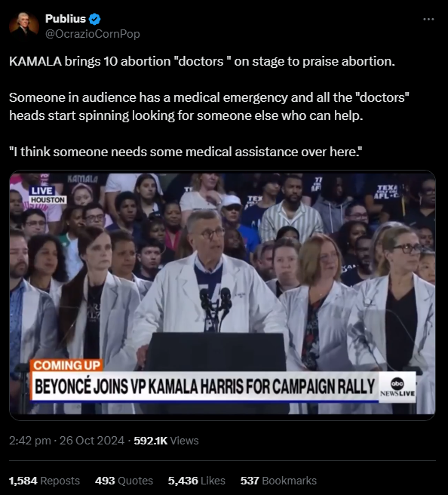Open the 2:42 pm timestamp link
448x495 pixels.
pyautogui.click(x=30, y=441)
